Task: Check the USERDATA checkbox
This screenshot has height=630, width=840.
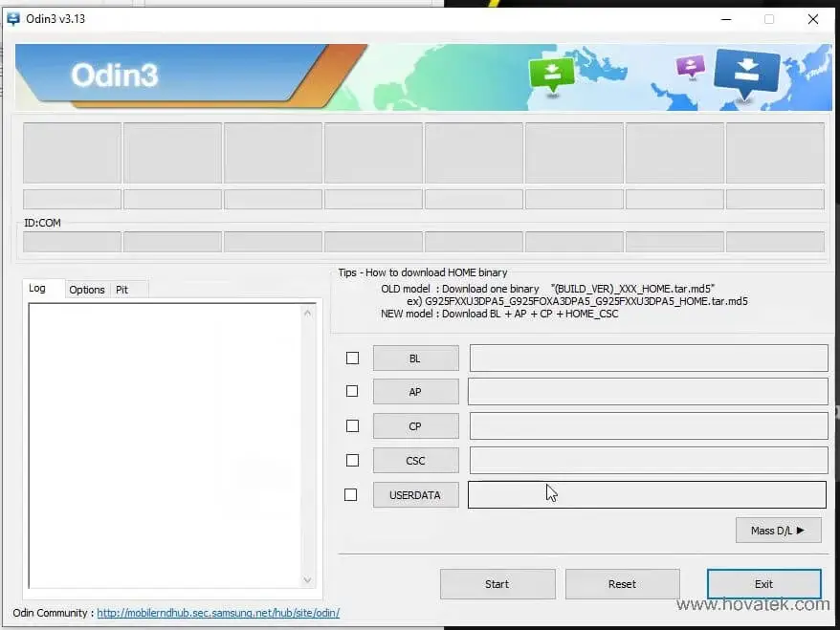Action: 351,494
